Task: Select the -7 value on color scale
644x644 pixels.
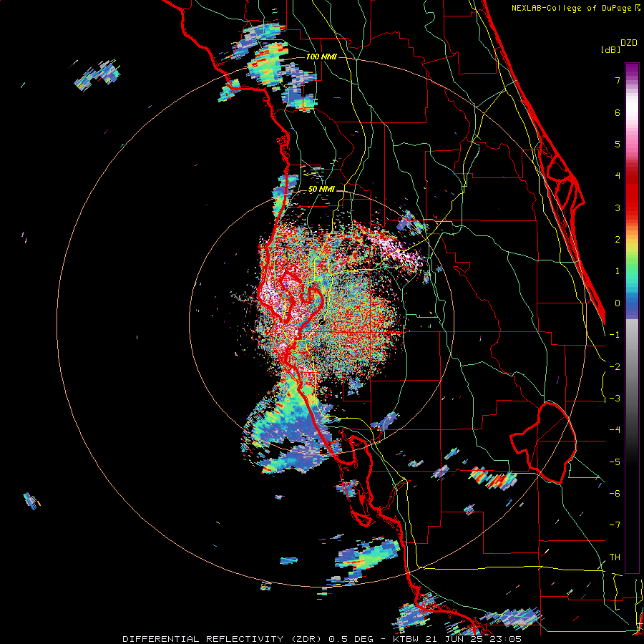Action: (615, 525)
